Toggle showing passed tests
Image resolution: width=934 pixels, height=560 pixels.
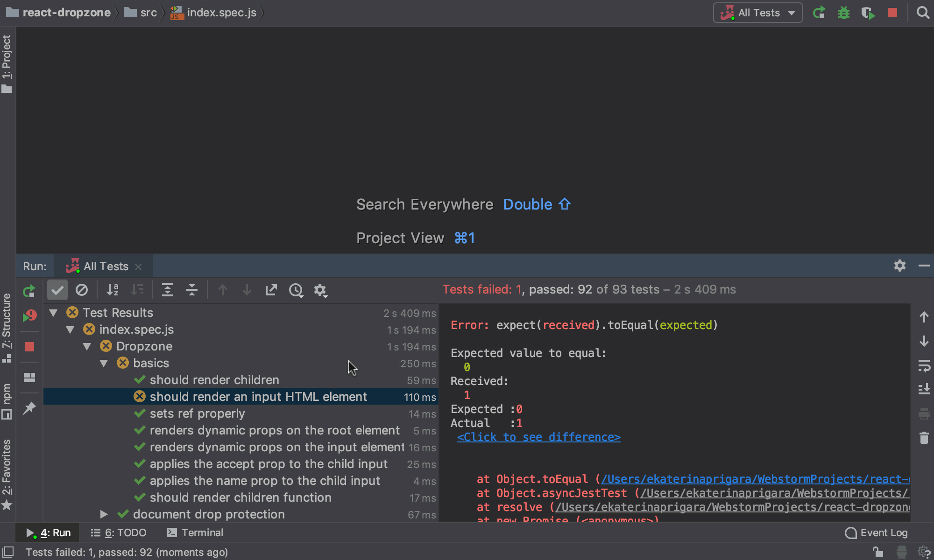(57, 290)
